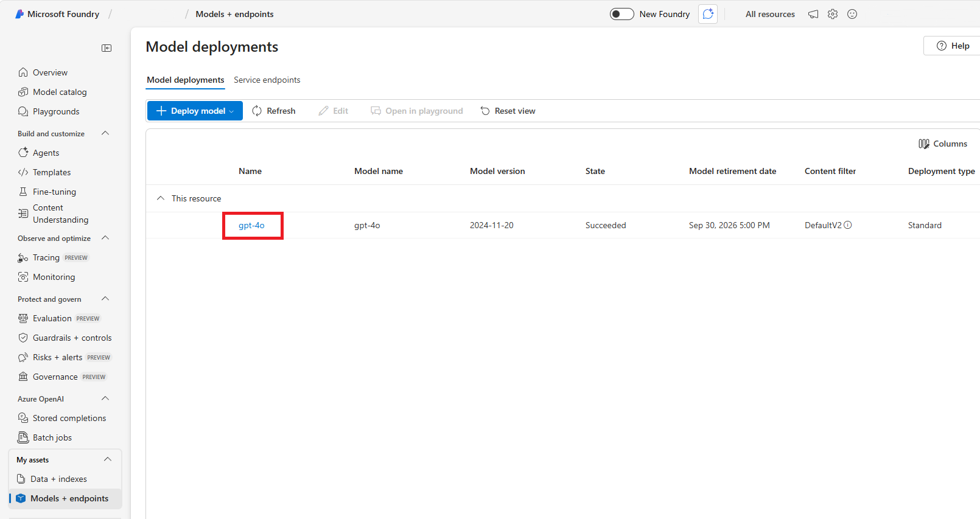Sort by the Model version column header

pyautogui.click(x=497, y=171)
